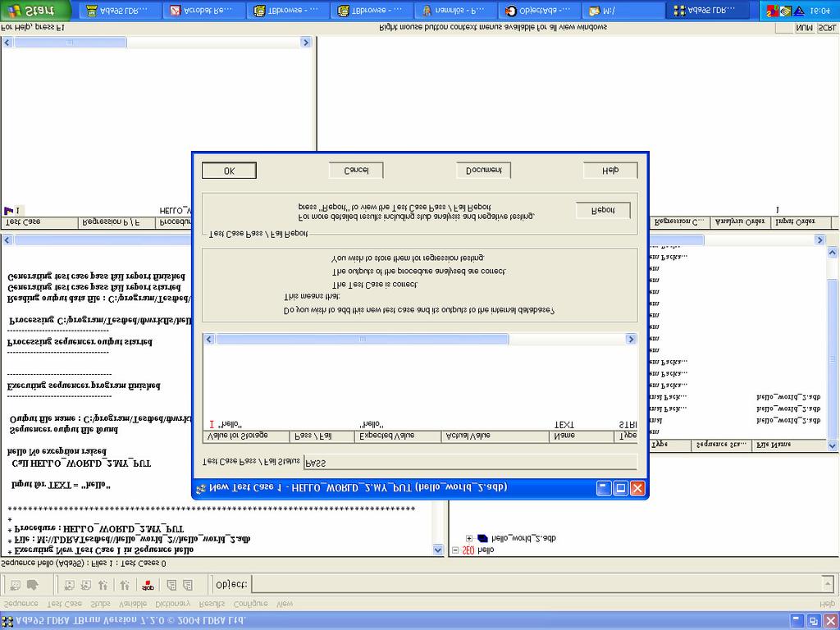The image size is (840, 630).
Task: Open the Configure menu
Action: [251, 604]
